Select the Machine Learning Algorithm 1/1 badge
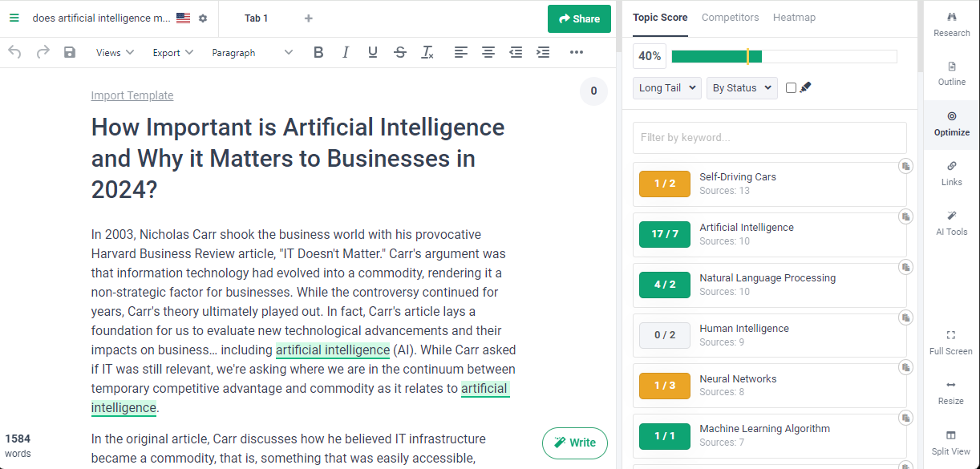 (665, 435)
